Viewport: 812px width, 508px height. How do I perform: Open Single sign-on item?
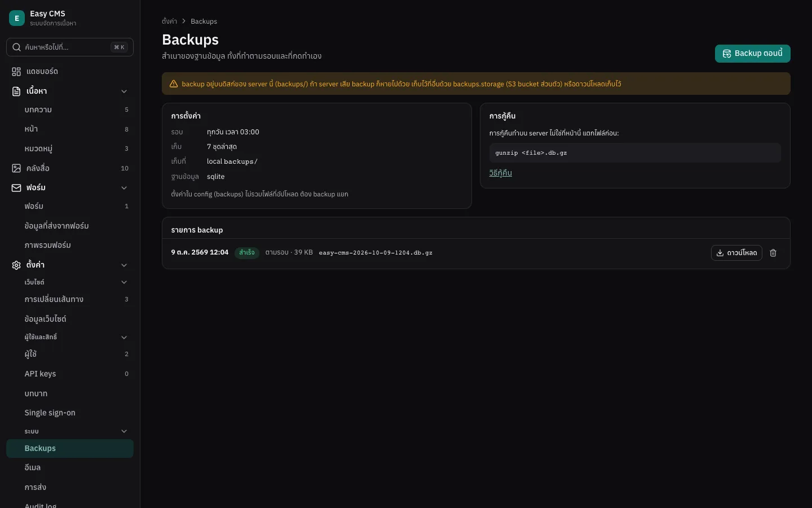click(x=70, y=413)
